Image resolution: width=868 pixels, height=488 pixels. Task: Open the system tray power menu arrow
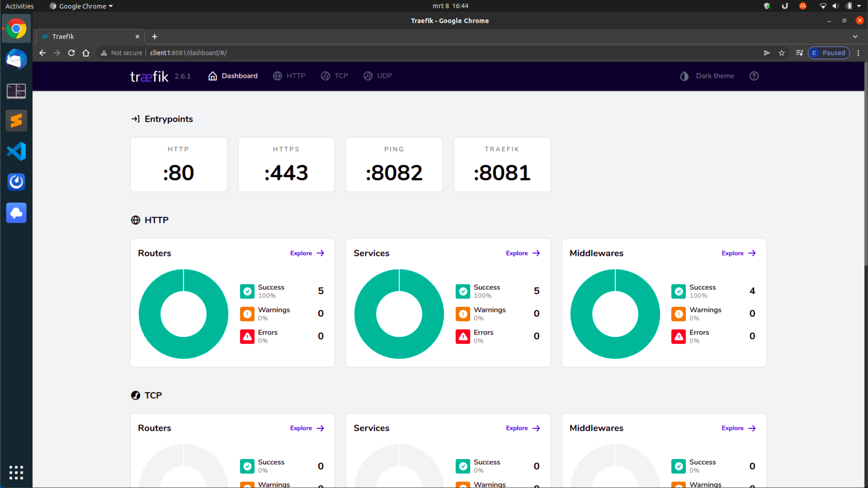(859, 6)
